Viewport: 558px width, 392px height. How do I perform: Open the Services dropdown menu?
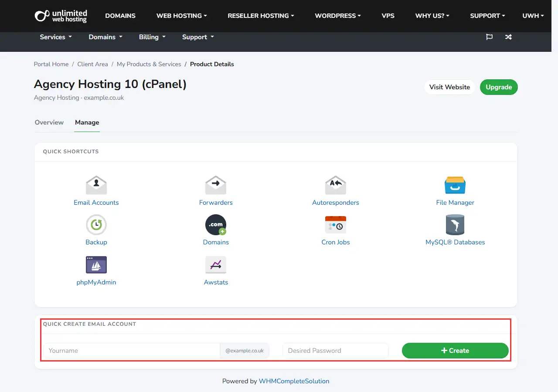[x=56, y=37]
